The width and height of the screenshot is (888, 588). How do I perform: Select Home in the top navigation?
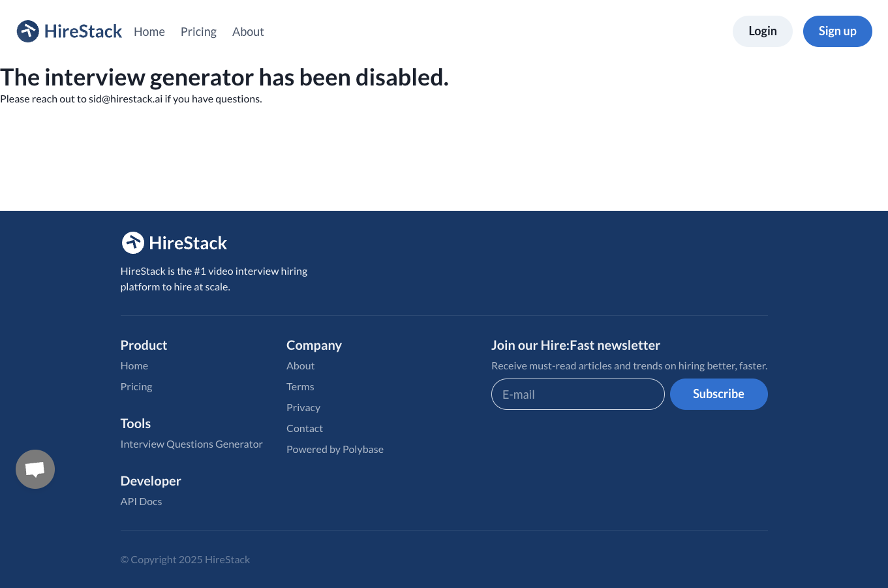tap(149, 31)
